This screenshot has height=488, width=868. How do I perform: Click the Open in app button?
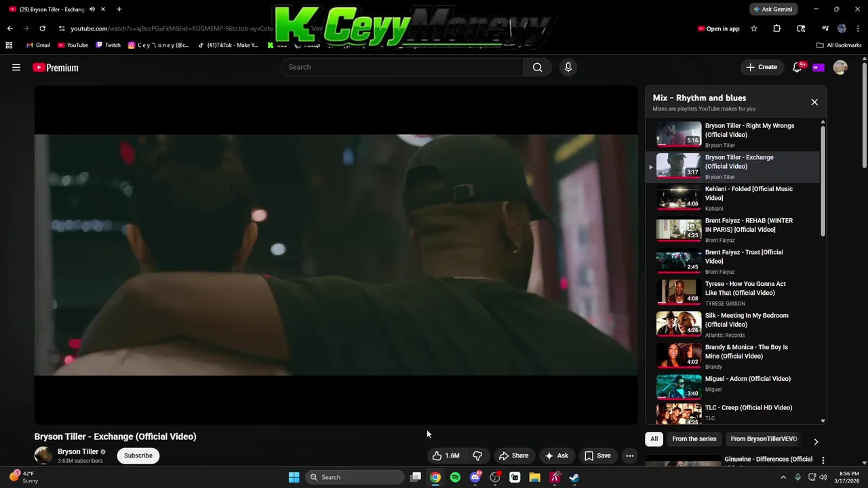tap(718, 28)
